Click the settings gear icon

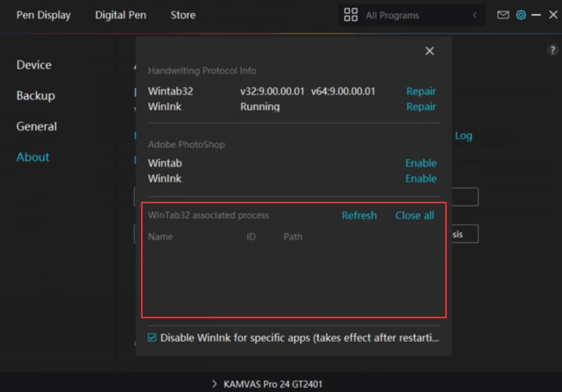pos(520,15)
